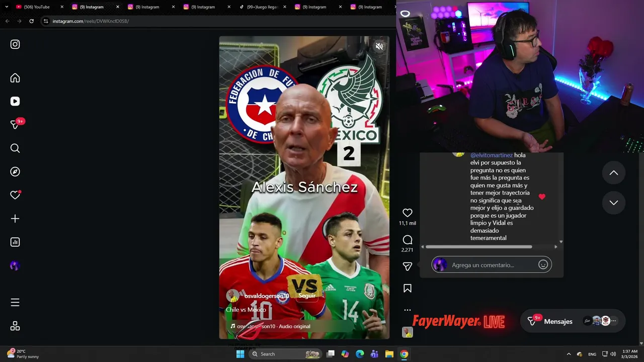Open the osvaldogerson10 username on the reel
Image resolution: width=644 pixels, height=362 pixels.
point(267,296)
